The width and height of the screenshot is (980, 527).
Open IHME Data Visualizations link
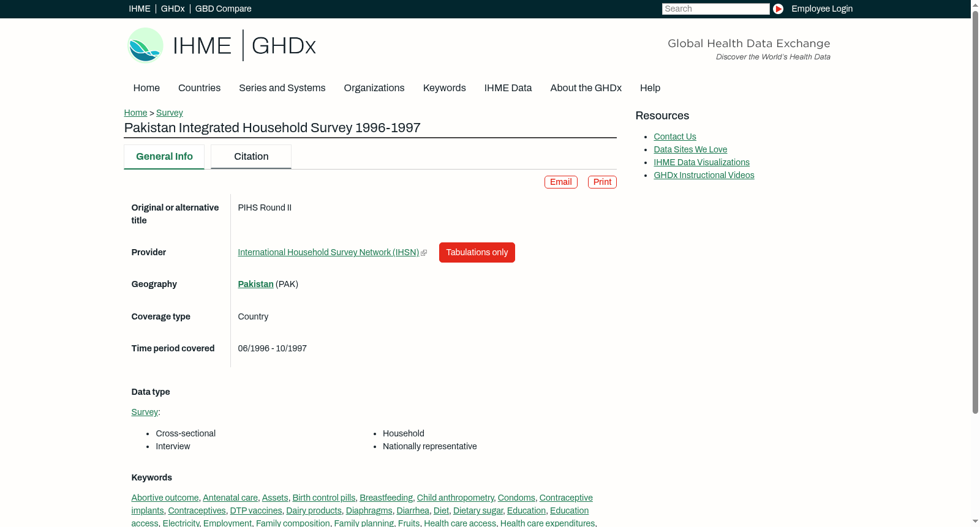701,162
